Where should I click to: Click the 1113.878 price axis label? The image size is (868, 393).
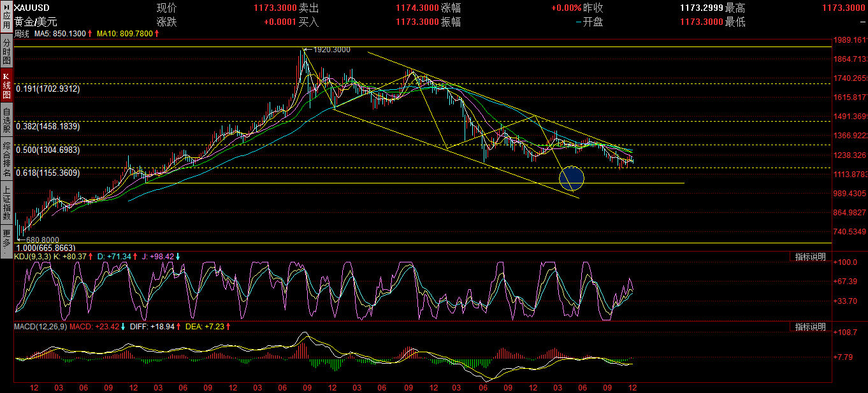[x=850, y=174]
